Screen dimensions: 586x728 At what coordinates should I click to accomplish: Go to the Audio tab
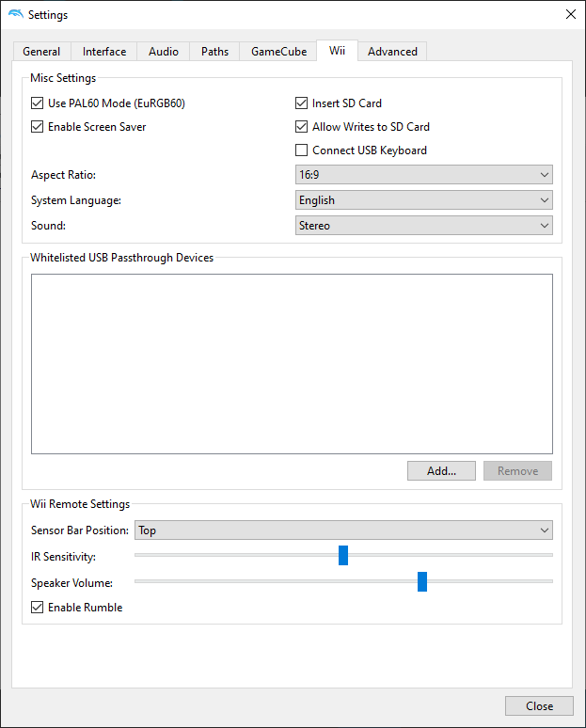[x=164, y=52]
